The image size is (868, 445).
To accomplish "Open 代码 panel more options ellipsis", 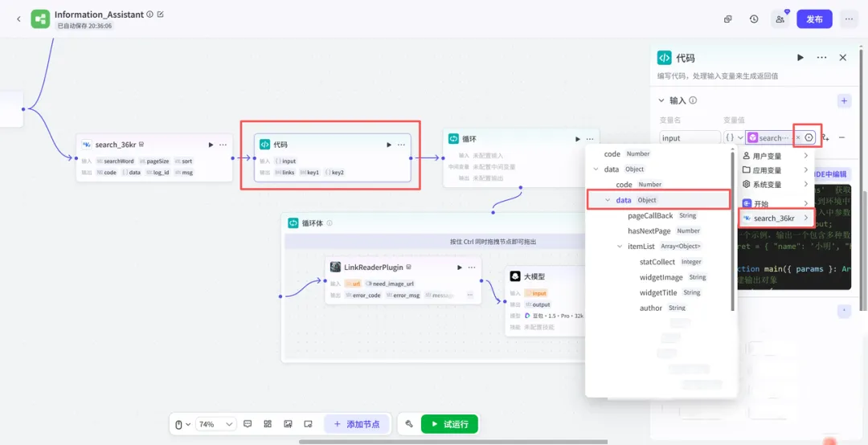I will click(x=822, y=58).
